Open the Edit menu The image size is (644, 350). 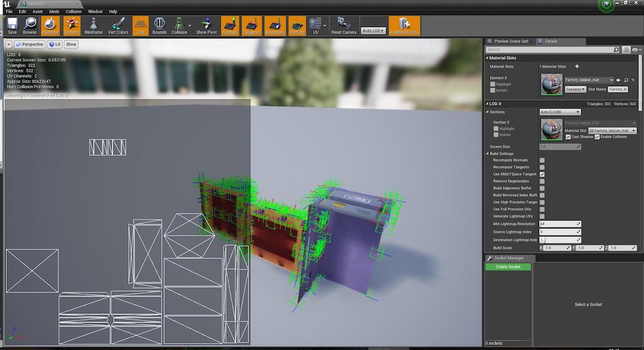[23, 11]
